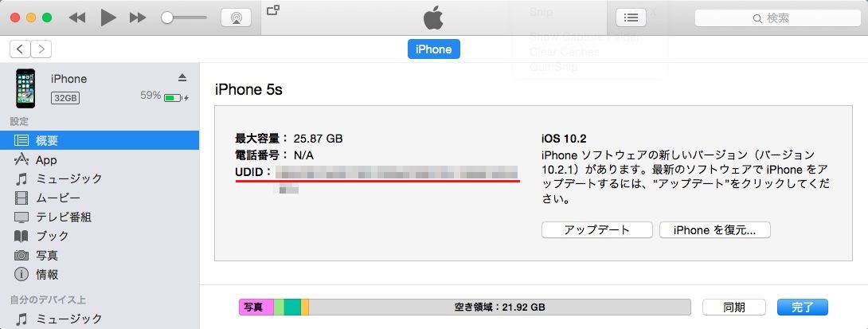Click the アップデート button
The image size is (868, 329).
(596, 230)
